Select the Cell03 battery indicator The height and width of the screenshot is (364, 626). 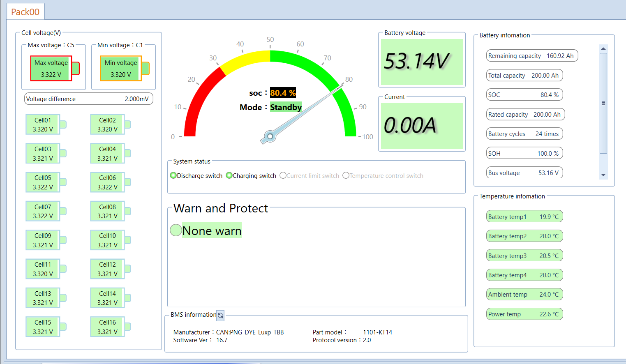(46, 153)
